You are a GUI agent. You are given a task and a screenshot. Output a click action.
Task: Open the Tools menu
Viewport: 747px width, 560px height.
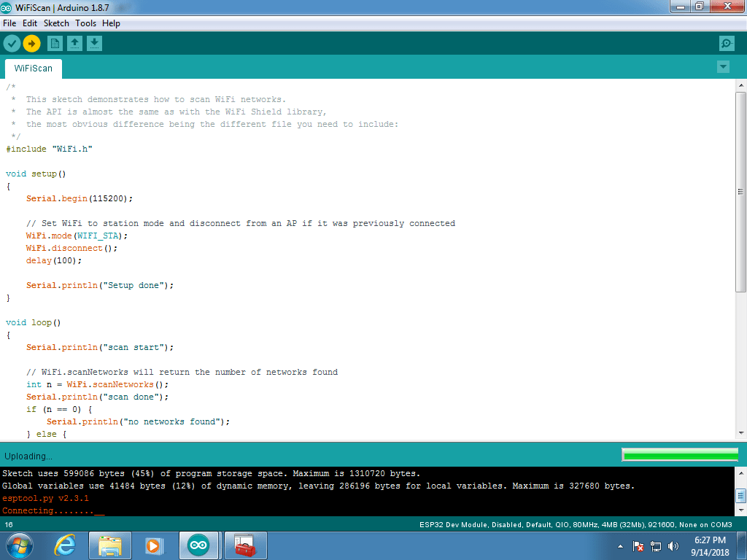pos(85,23)
